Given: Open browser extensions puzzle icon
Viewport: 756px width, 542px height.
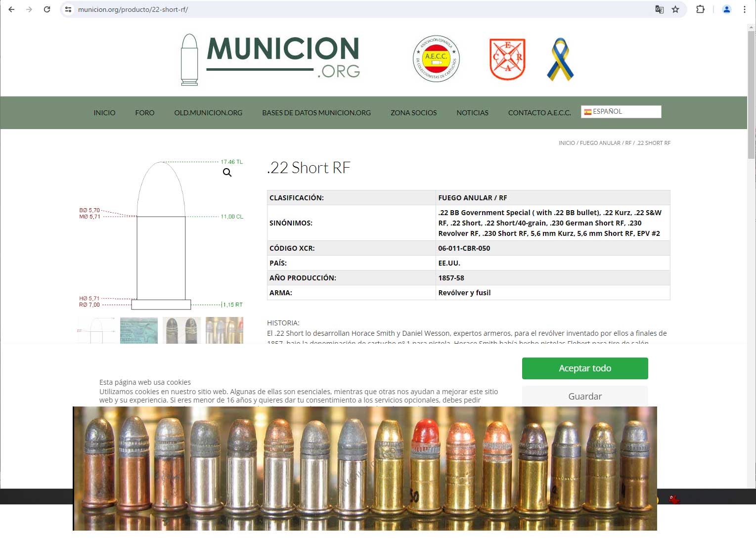Looking at the screenshot, I should tap(700, 9).
